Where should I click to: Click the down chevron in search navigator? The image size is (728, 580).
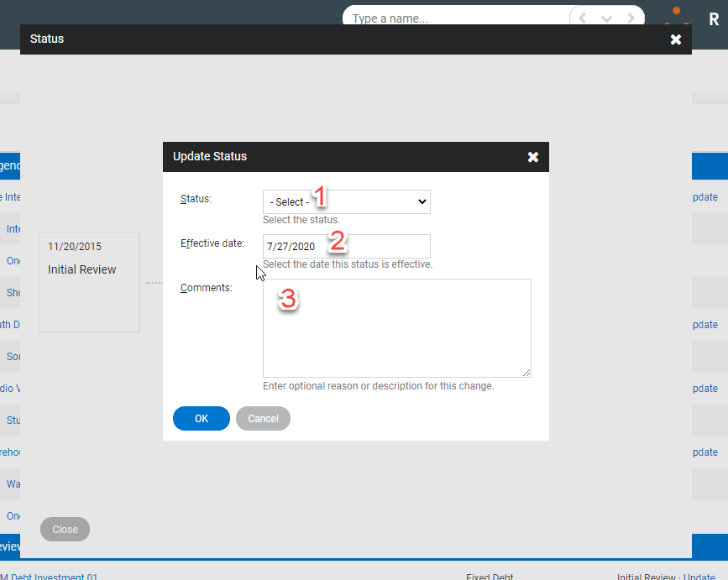606,18
